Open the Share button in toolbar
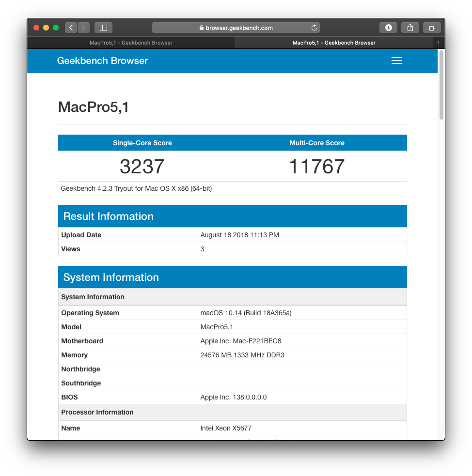Image resolution: width=472 pixels, height=476 pixels. (410, 28)
